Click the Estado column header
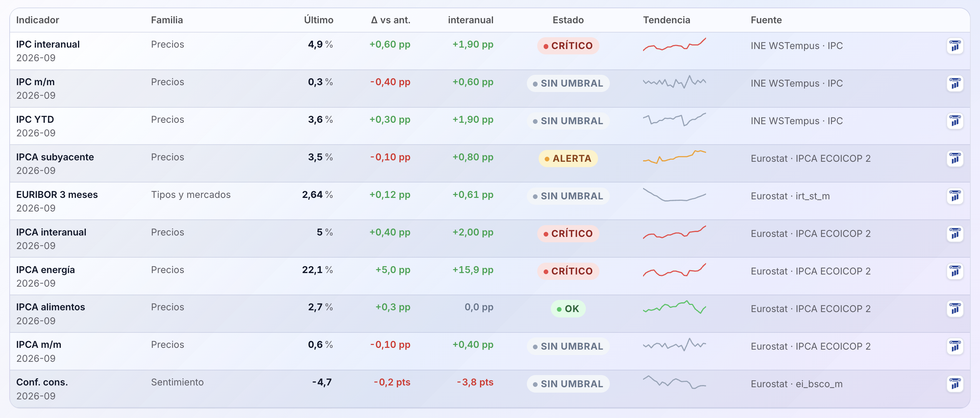Image resolution: width=980 pixels, height=418 pixels. point(568,20)
